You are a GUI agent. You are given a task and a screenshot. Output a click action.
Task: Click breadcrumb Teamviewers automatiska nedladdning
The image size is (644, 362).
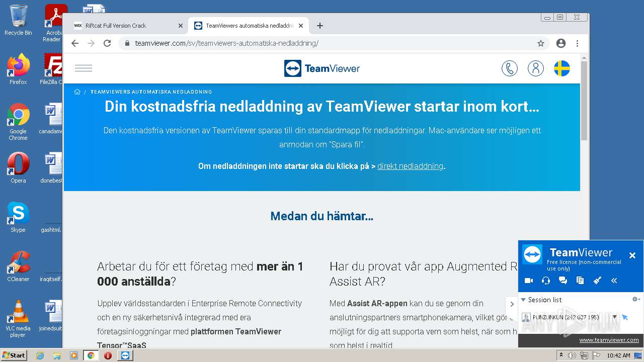(x=151, y=92)
